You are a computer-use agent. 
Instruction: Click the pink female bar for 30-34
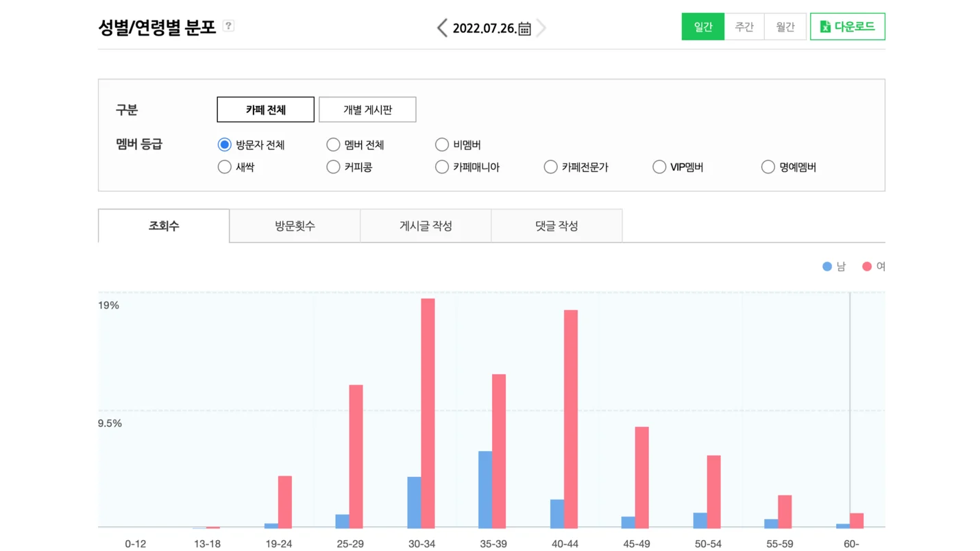tap(428, 413)
